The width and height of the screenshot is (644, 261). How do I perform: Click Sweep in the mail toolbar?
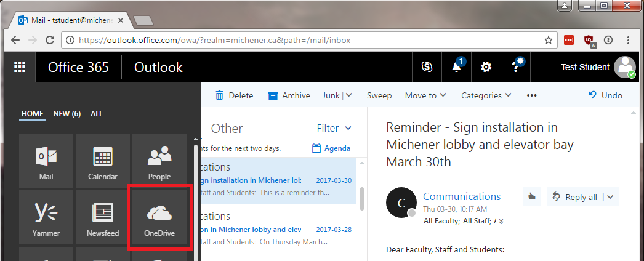[x=379, y=95]
